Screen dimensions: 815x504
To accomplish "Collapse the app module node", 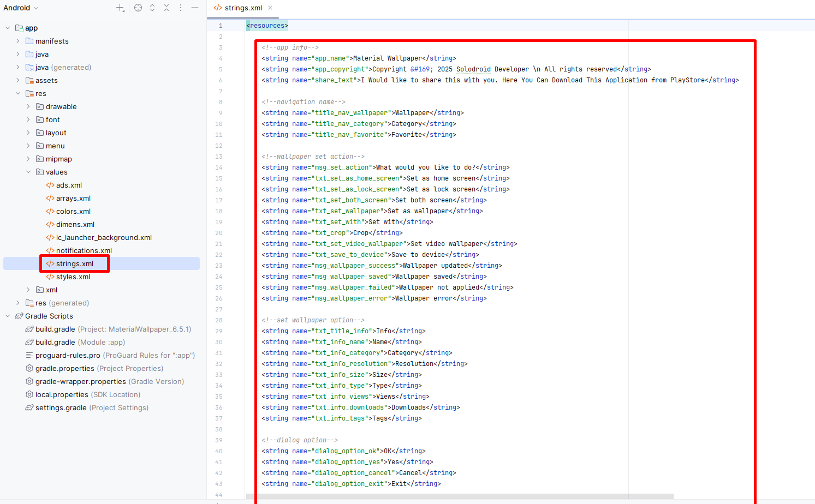I will coord(8,28).
